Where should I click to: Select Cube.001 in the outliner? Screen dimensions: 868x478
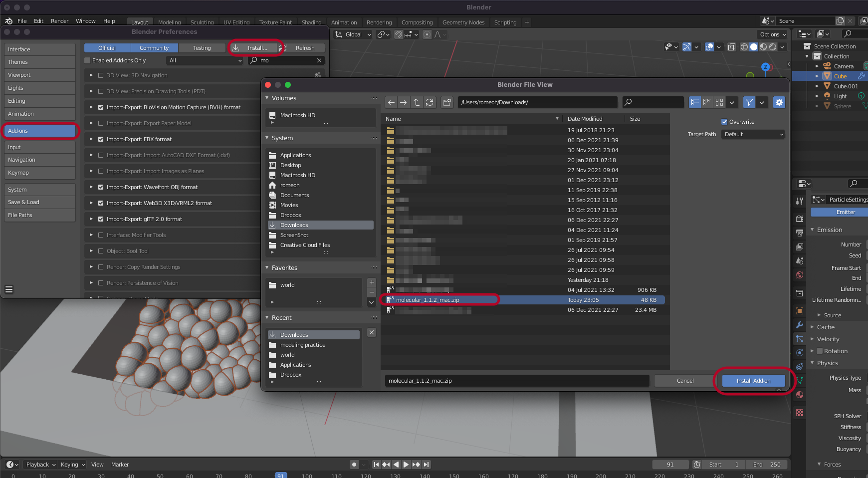[x=846, y=86]
